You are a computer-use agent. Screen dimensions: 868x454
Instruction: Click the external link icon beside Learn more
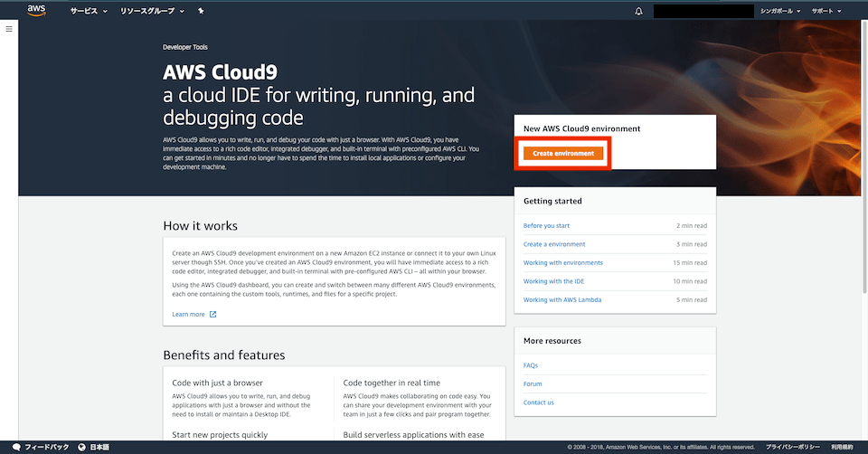click(213, 315)
